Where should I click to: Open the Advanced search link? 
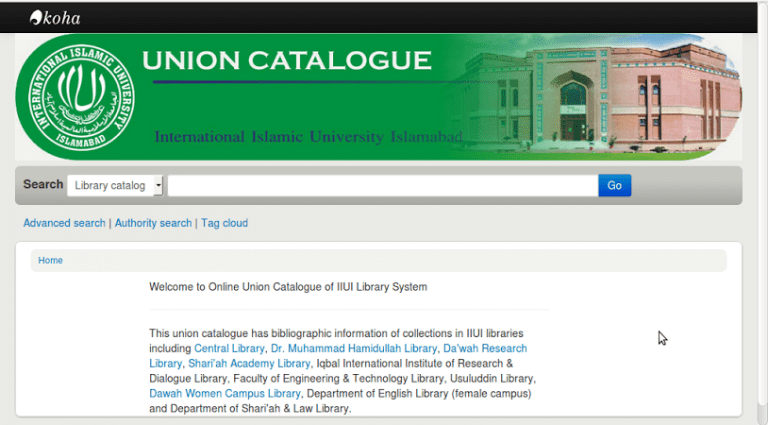(64, 223)
